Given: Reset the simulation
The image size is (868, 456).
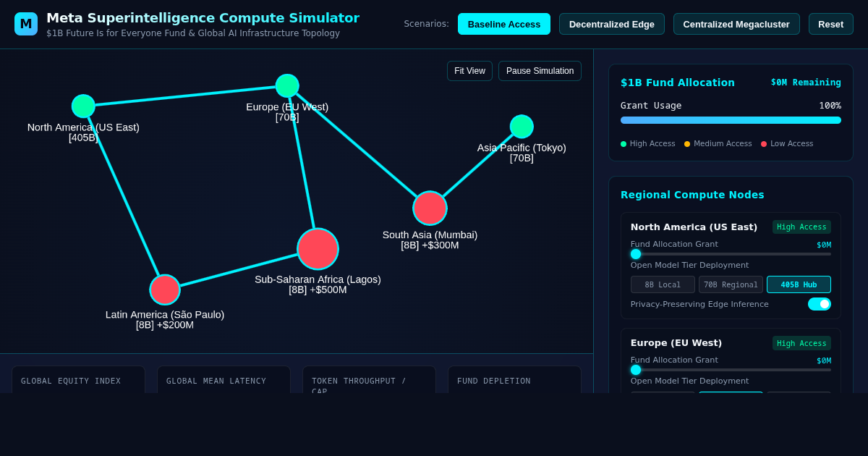Looking at the screenshot, I should click(831, 24).
